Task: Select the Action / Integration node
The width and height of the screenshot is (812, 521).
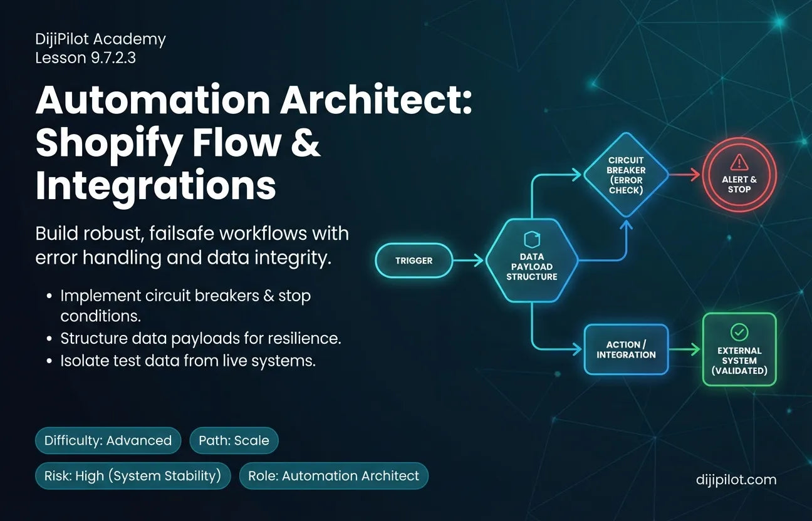Action: pos(626,349)
